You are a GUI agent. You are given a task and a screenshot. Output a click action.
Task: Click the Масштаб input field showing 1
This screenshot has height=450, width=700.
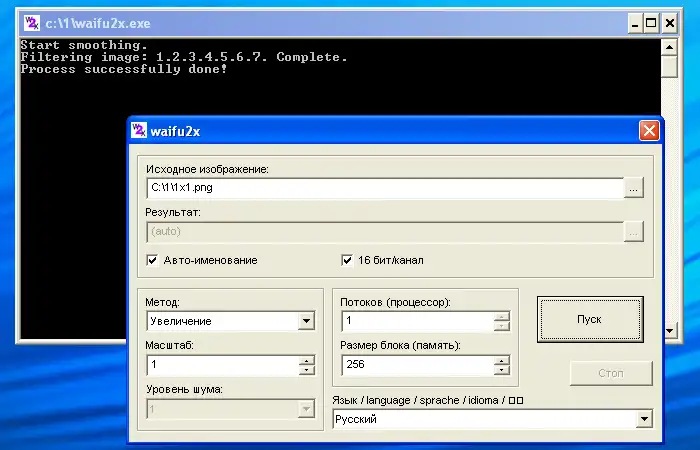tap(222, 365)
